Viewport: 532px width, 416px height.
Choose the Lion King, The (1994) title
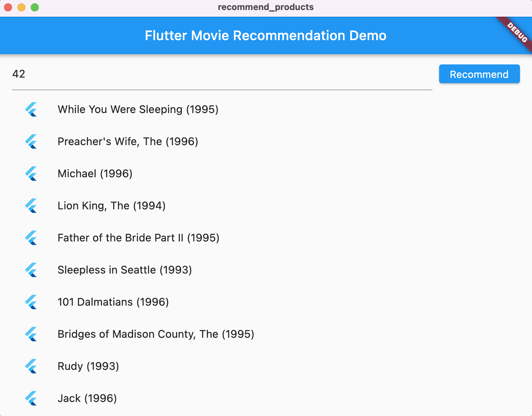112,206
